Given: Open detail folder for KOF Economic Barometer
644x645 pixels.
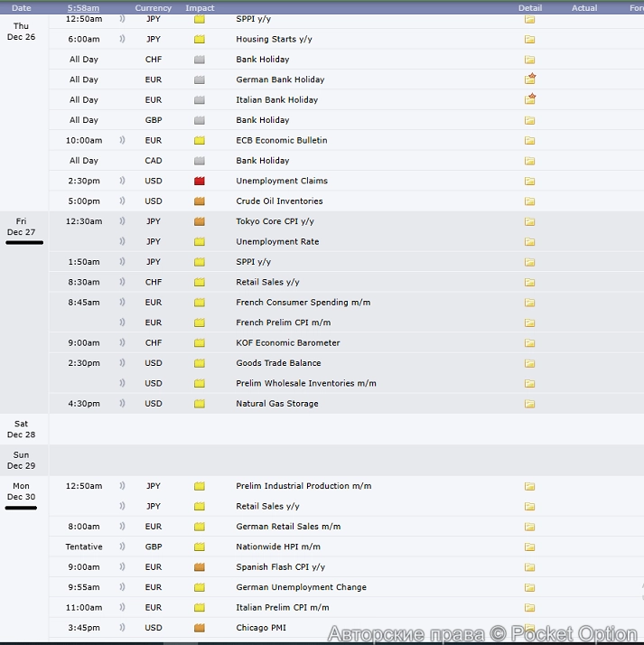Looking at the screenshot, I should pyautogui.click(x=529, y=343).
